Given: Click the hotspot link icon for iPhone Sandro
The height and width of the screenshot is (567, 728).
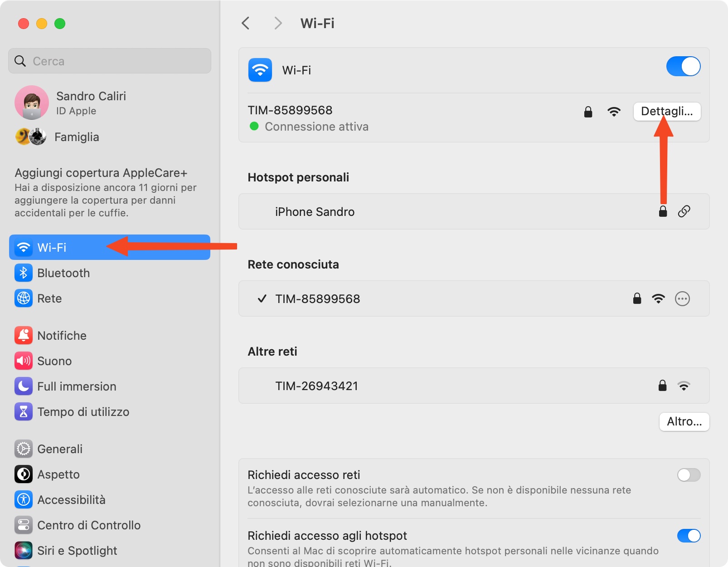Looking at the screenshot, I should click(684, 211).
